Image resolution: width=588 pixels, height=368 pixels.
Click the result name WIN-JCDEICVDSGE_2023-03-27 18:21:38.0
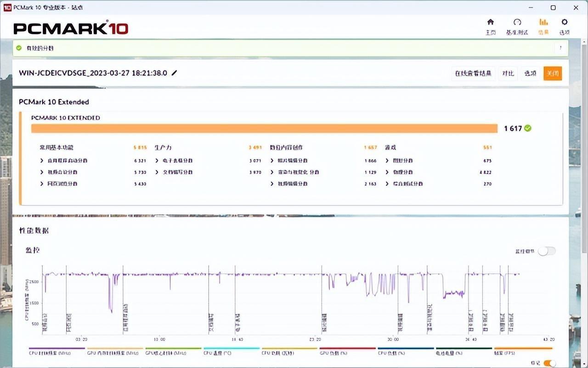click(93, 73)
